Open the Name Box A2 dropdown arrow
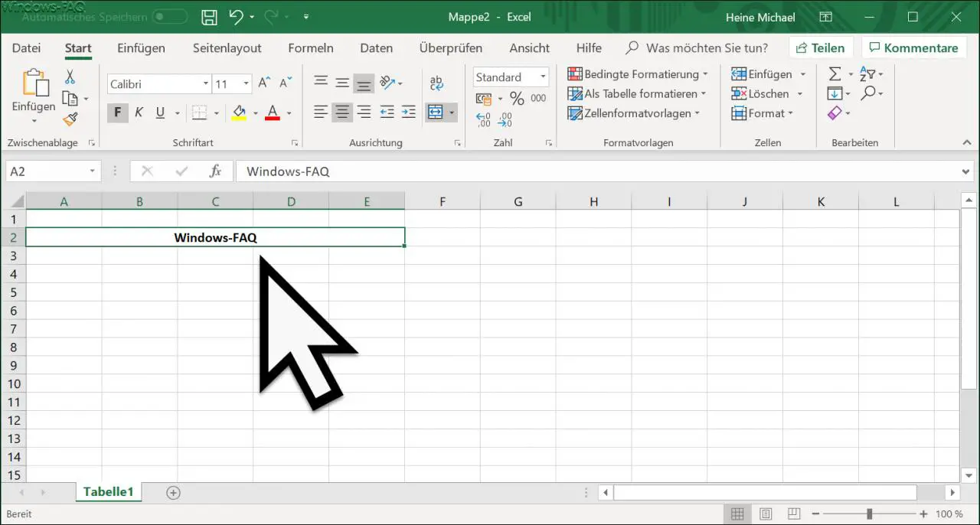 [93, 171]
